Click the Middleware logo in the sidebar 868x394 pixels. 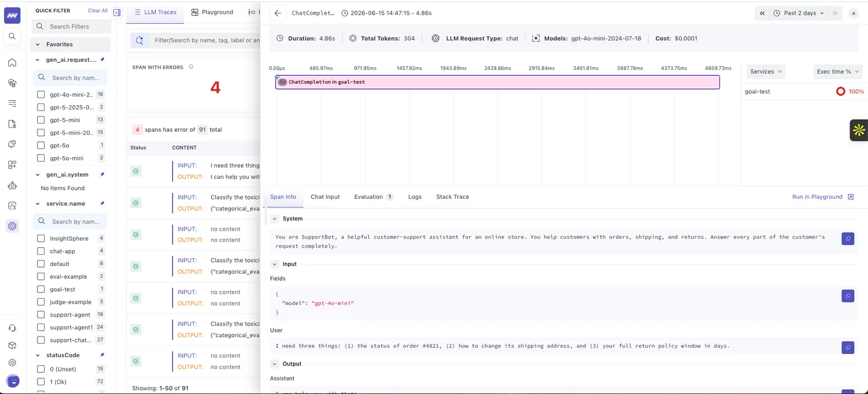pos(12,16)
